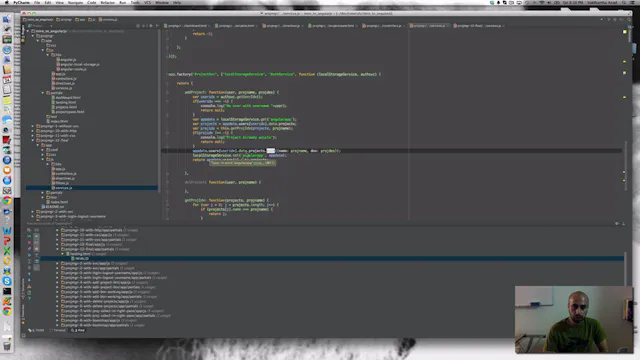640x360 pixels.
Task: Open the TODO tool window tab
Action: [37, 330]
